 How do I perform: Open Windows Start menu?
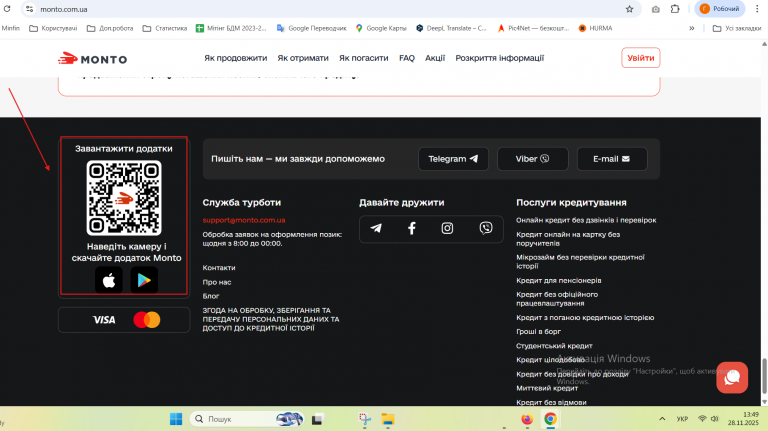[176, 419]
